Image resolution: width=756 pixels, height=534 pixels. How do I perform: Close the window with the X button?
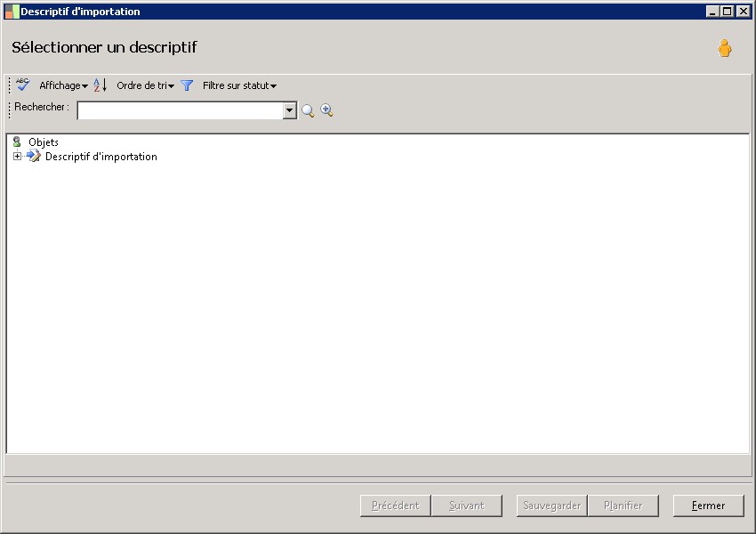(744, 11)
